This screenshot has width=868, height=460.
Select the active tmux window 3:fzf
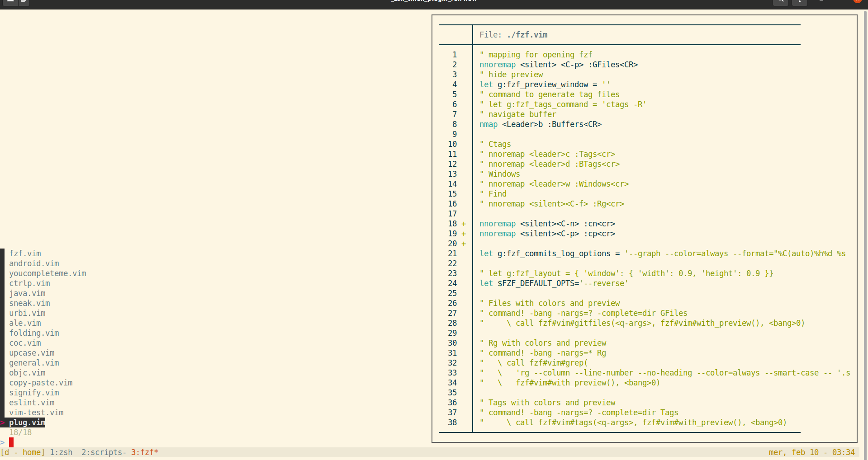[x=144, y=452]
